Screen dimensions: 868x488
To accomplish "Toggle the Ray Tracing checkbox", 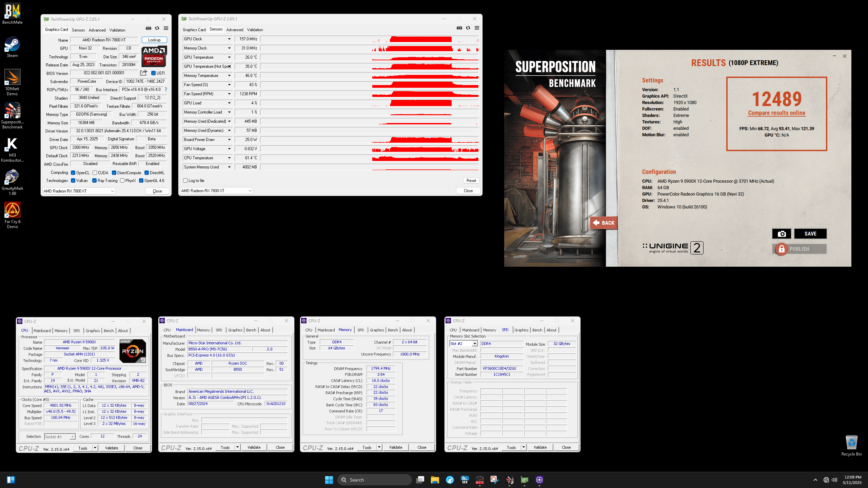I will click(94, 181).
